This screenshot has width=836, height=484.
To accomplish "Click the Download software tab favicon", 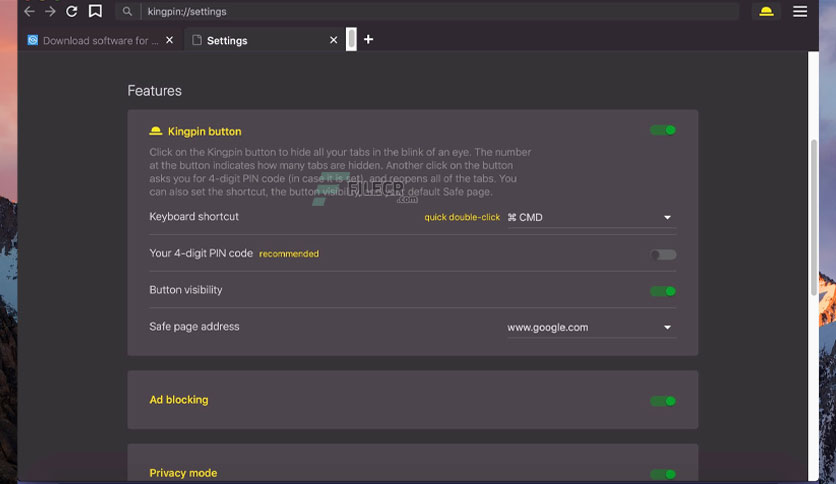I will pyautogui.click(x=33, y=40).
